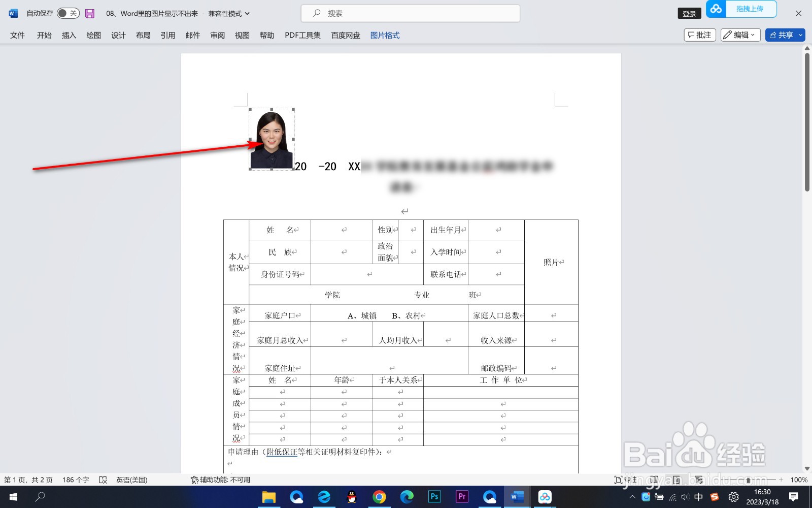Launch Photoshop from the taskbar
Image resolution: width=812 pixels, height=508 pixels.
tap(434, 497)
